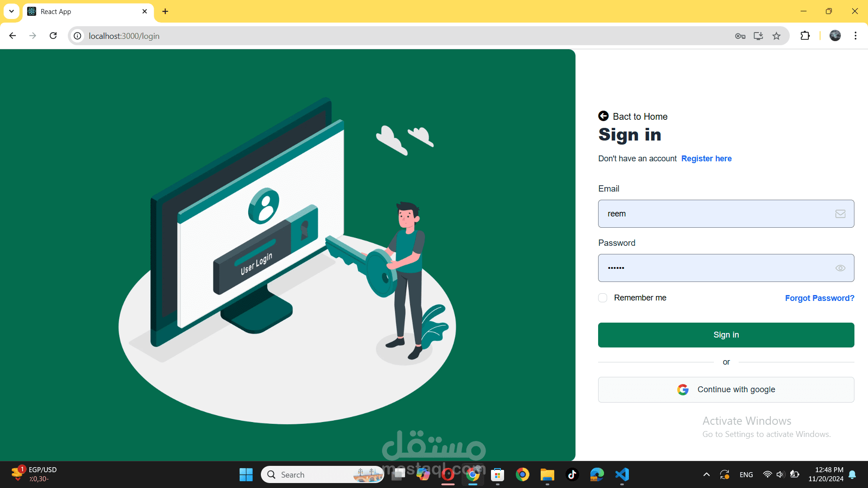
Task: Bookmark this page with the star icon
Action: point(776,36)
